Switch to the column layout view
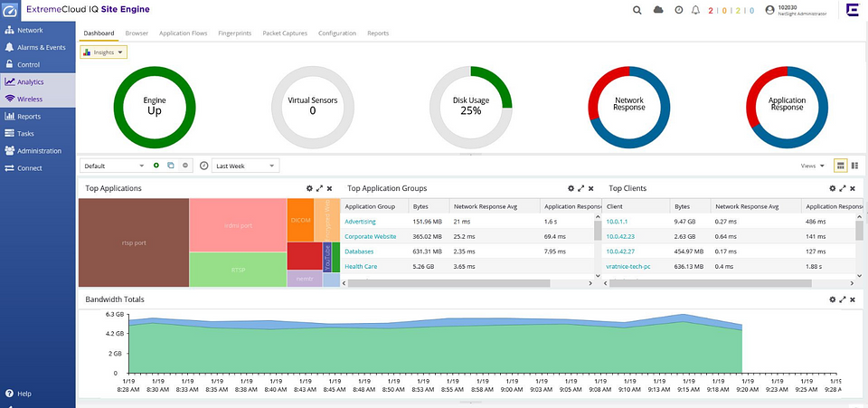 (x=854, y=166)
